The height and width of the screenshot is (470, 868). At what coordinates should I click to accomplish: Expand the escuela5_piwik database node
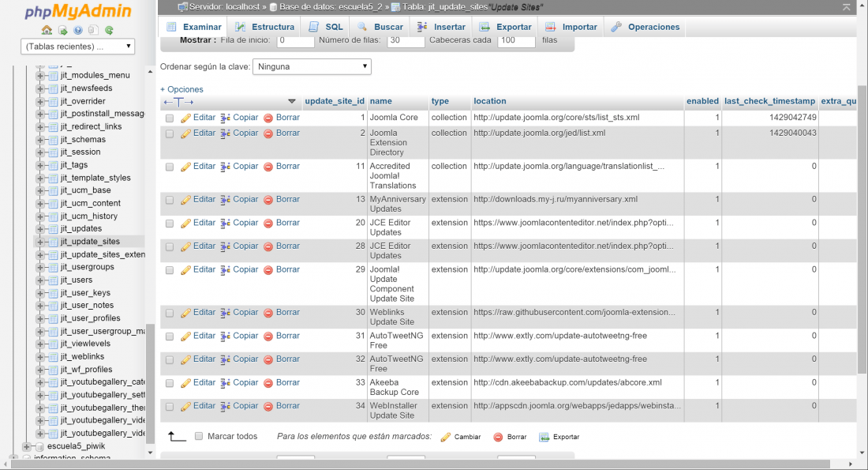tap(26, 446)
